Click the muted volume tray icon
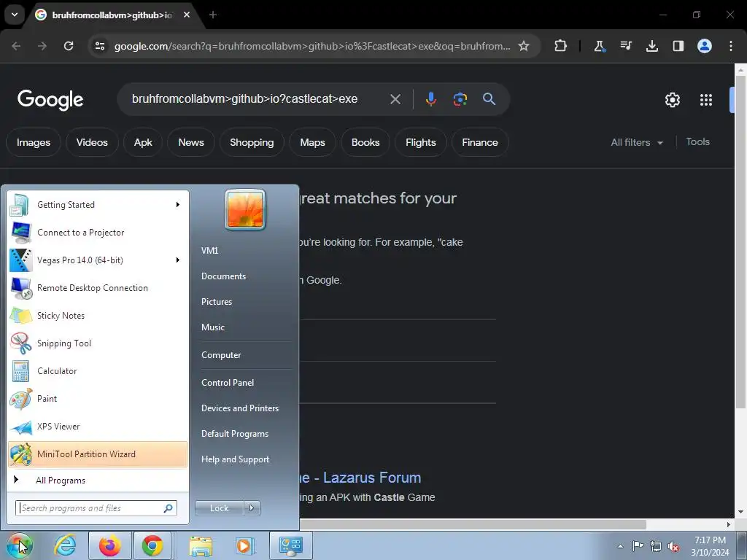Screen dimensions: 747x560 click(673, 546)
